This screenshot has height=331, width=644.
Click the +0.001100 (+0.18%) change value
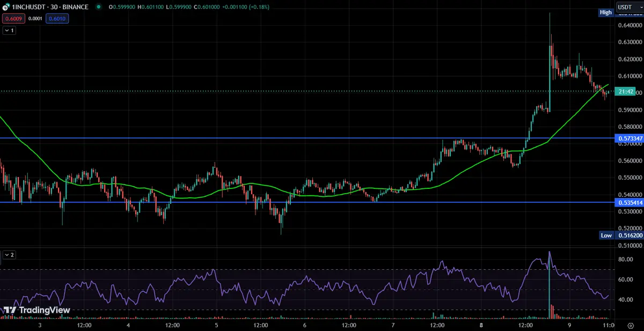coord(246,8)
